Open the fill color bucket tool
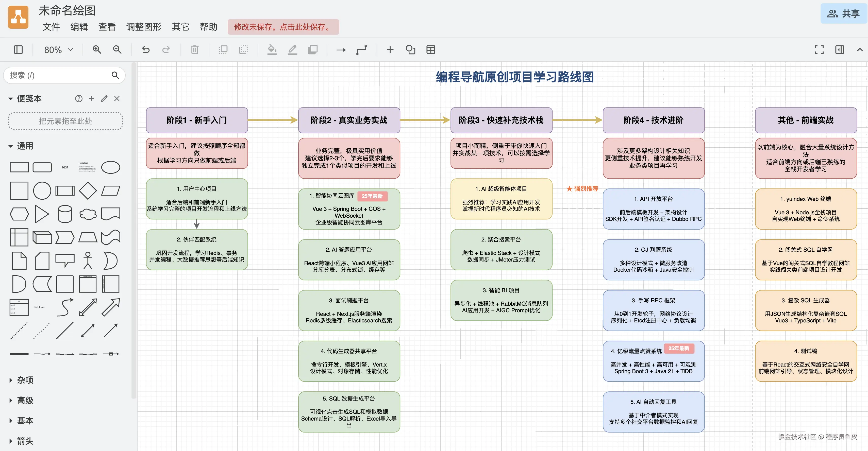Viewport: 868px width, 451px height. [x=272, y=49]
